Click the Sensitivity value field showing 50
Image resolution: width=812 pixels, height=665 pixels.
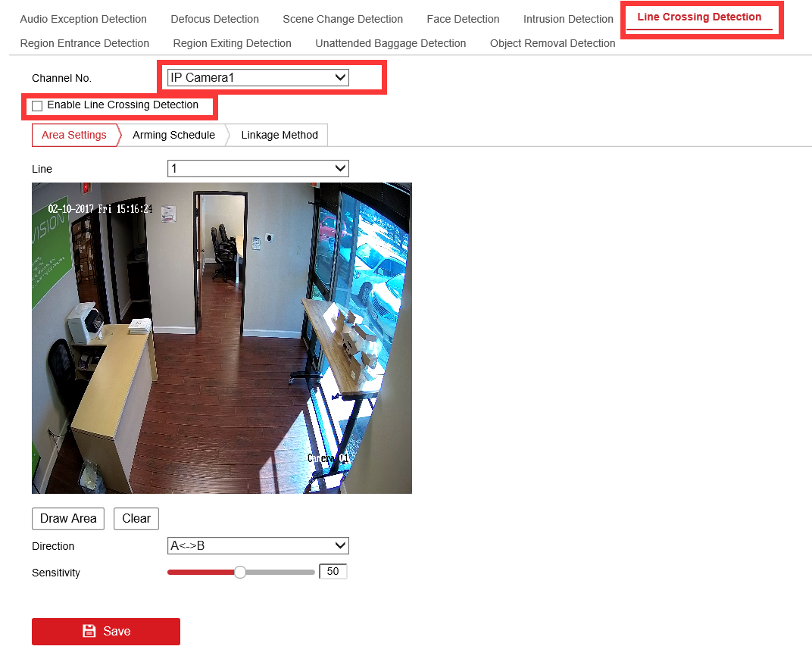[333, 571]
